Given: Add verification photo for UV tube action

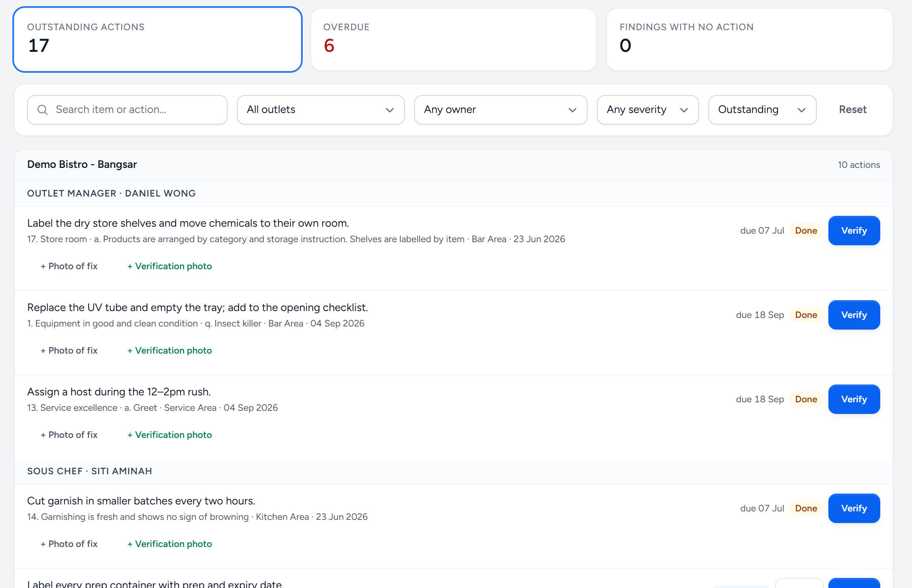Looking at the screenshot, I should click(170, 350).
